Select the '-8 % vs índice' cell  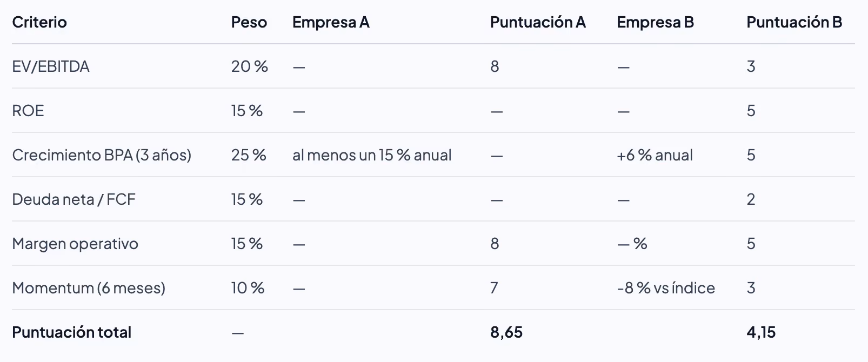(666, 288)
